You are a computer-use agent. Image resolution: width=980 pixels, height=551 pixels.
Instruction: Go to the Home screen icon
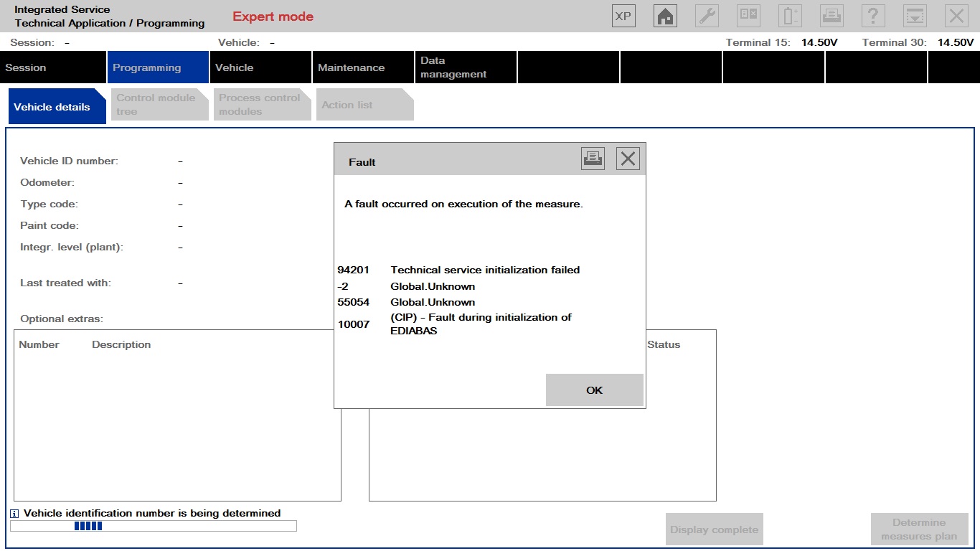click(666, 16)
